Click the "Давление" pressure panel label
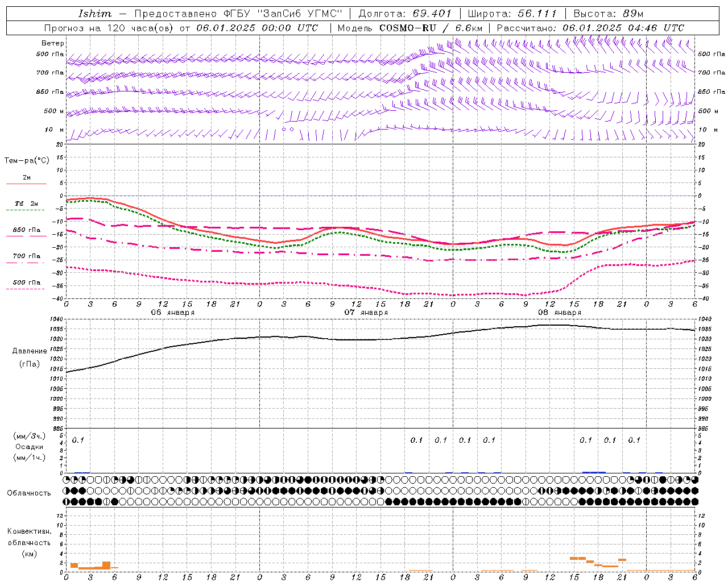728x582 pixels. (30, 351)
